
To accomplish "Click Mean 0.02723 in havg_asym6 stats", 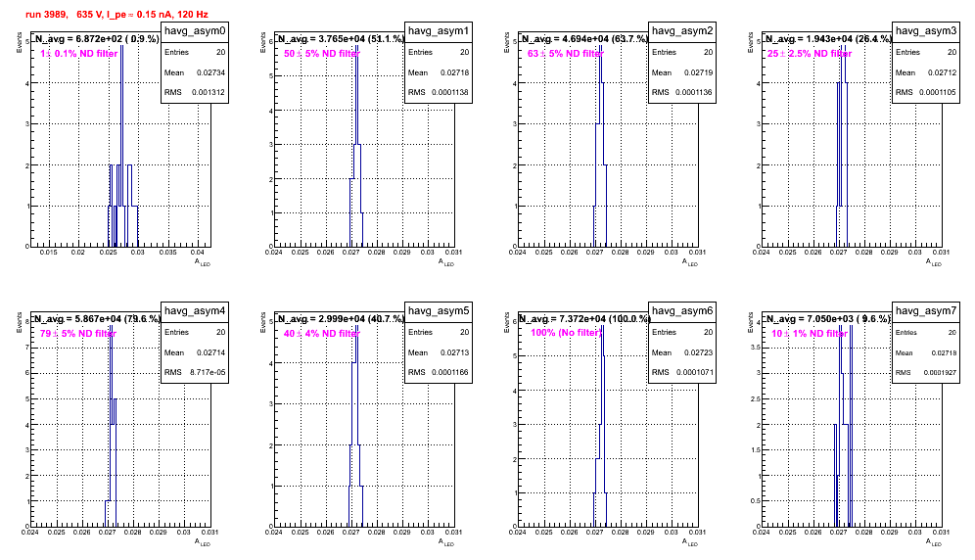I will [x=682, y=352].
